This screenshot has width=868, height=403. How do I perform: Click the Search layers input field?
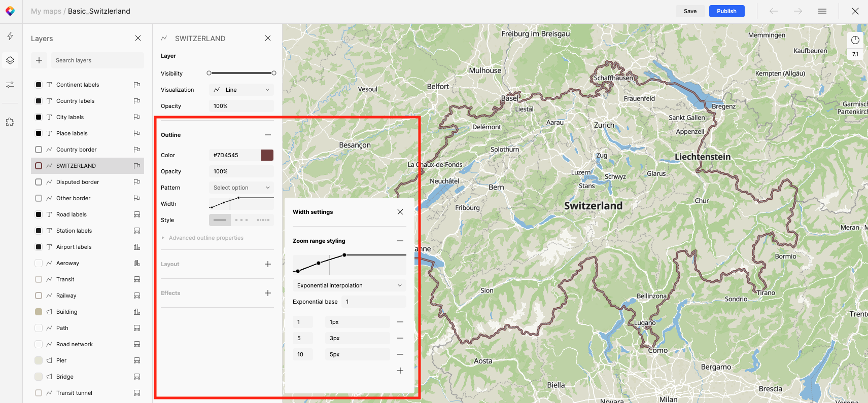[x=97, y=60]
